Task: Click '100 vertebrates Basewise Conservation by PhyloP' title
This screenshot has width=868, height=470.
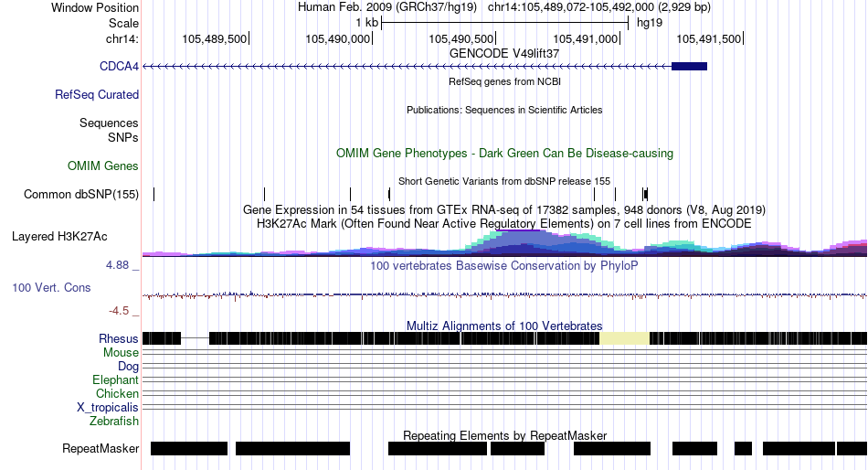Action: coord(504,265)
